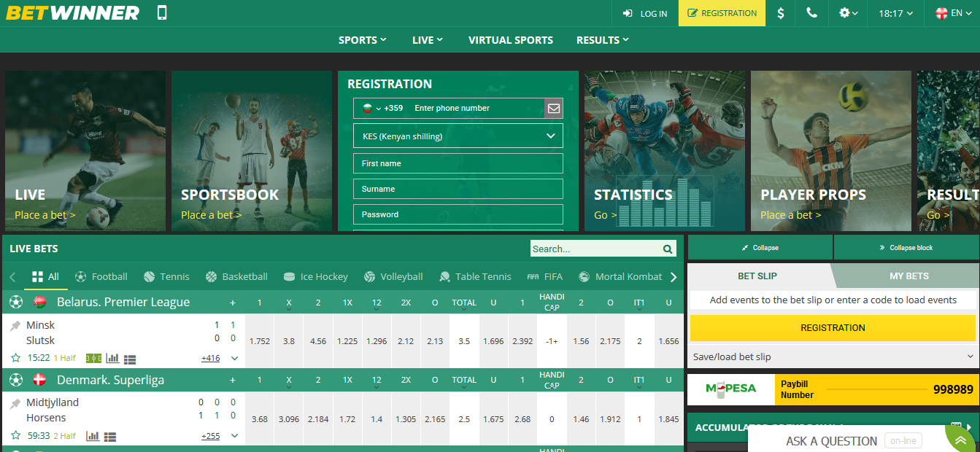The image size is (980, 452).
Task: Open Belarus. Premier League league link
Action: point(123,302)
